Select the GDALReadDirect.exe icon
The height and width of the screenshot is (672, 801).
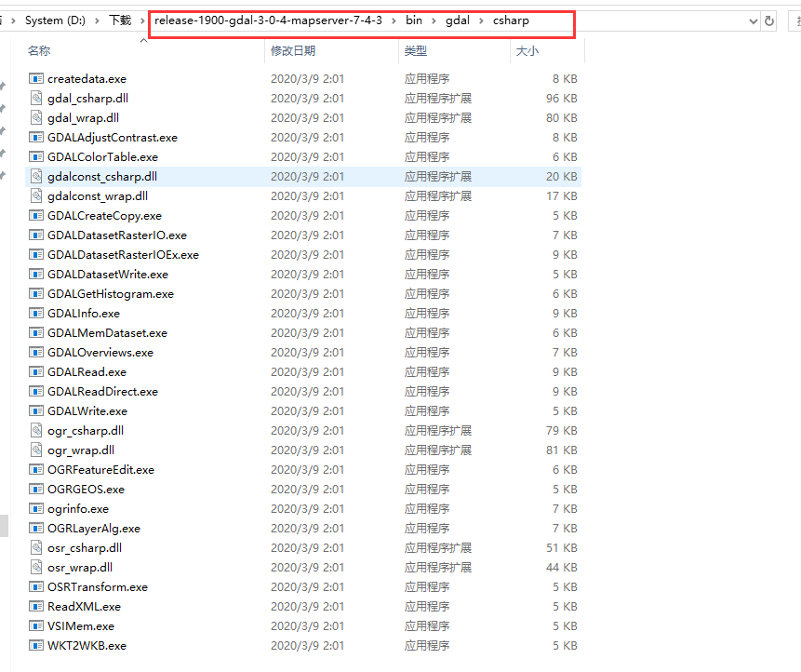coord(36,392)
